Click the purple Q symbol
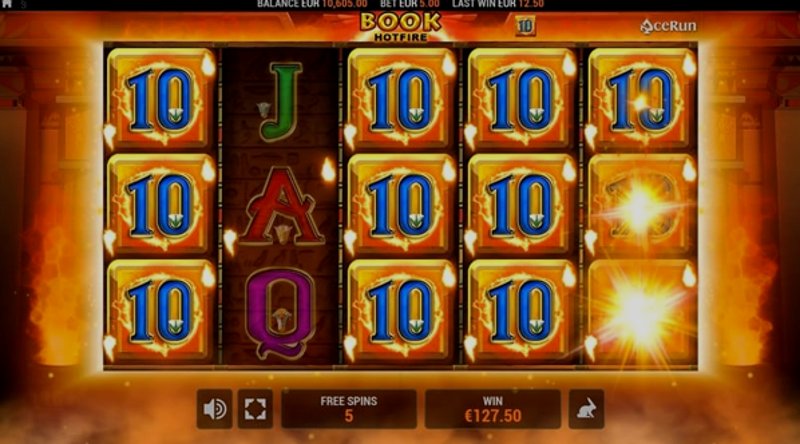This screenshot has height=444, width=800. click(x=280, y=312)
